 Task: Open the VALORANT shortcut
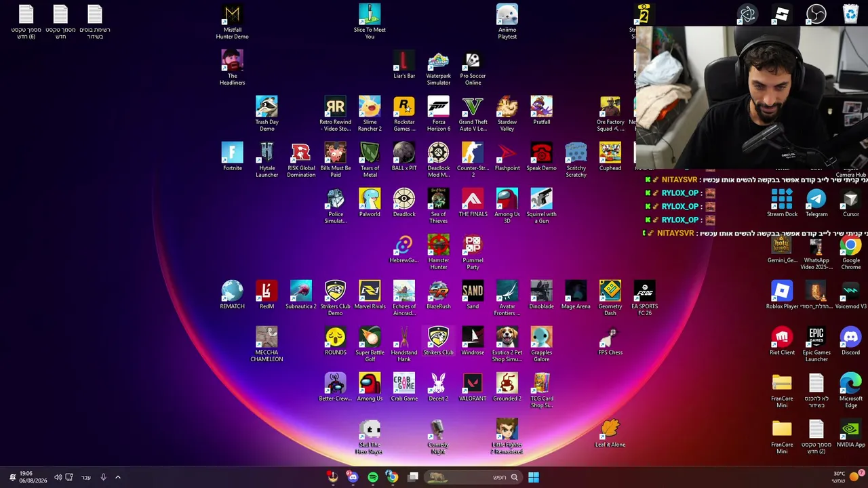[473, 388]
